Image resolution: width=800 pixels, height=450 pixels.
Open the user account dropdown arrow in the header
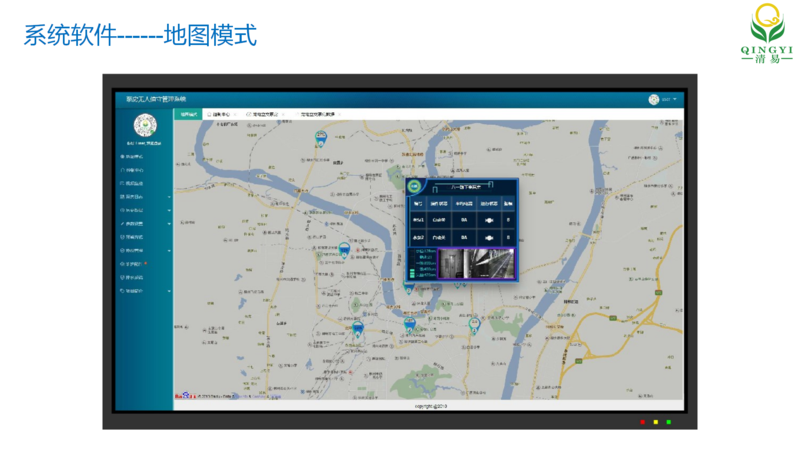pyautogui.click(x=675, y=99)
